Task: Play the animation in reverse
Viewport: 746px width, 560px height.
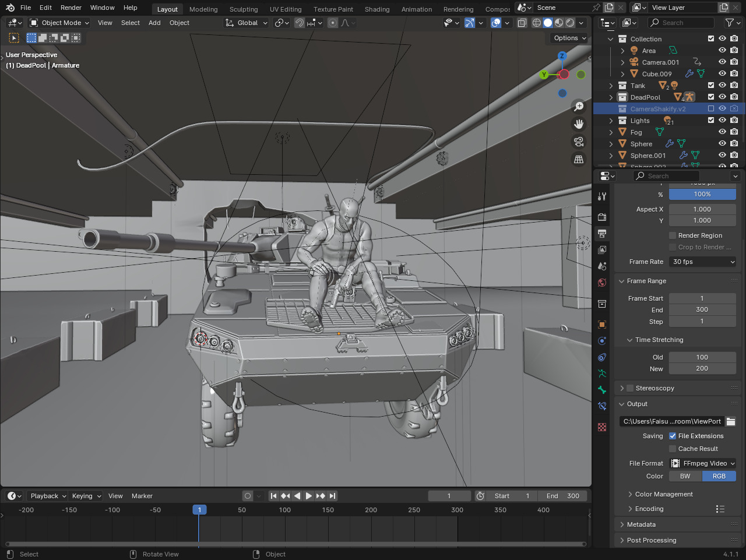Action: [297, 496]
